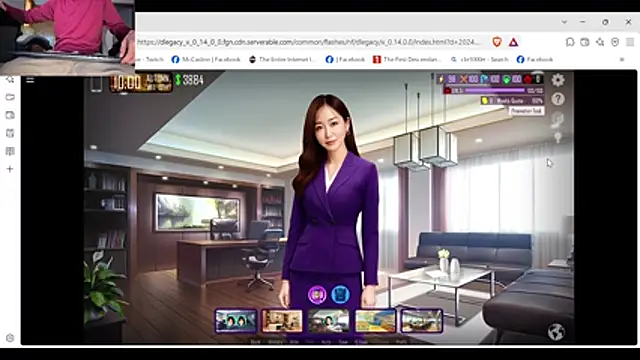Open the "| Facebook" bookmark
640x360 pixels.
point(345,60)
